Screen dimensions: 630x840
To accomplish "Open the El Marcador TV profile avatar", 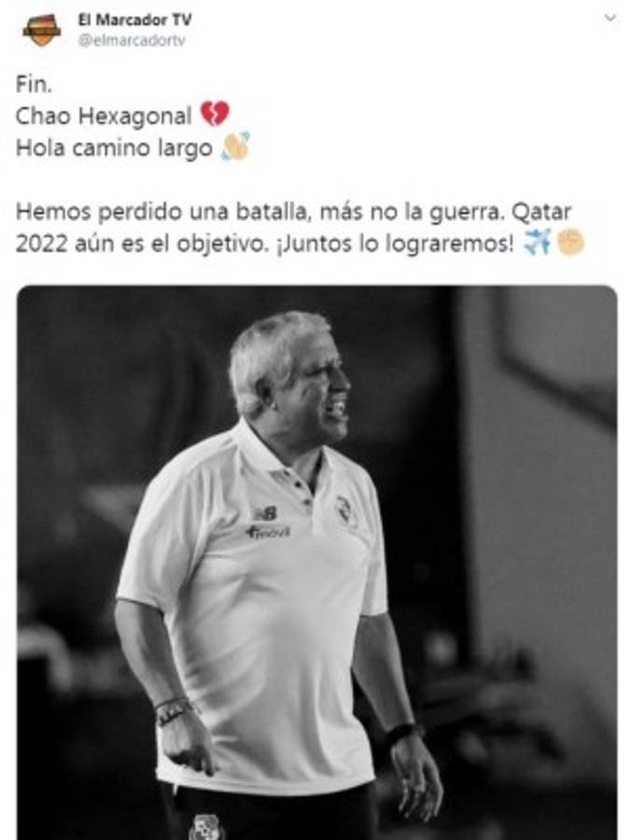I will pyautogui.click(x=42, y=30).
